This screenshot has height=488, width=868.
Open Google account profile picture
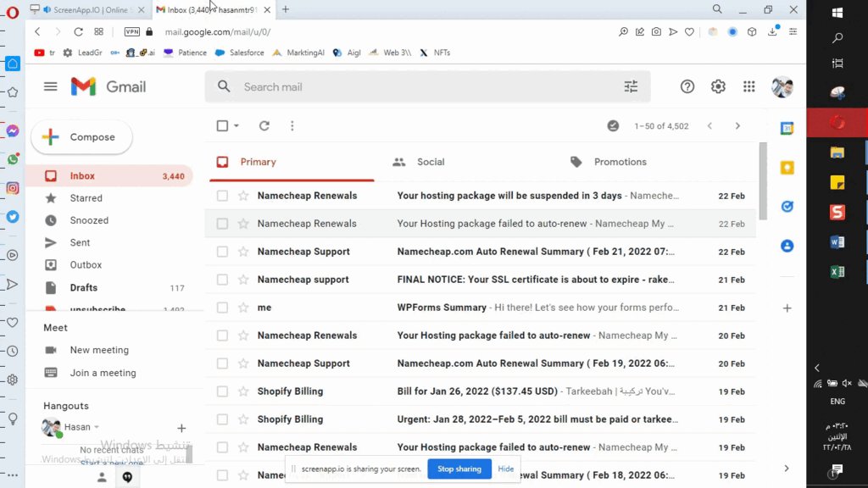782,87
